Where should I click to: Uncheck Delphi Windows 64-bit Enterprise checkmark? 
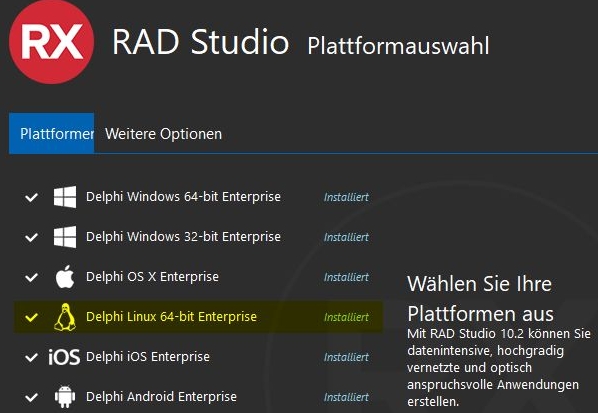point(31,197)
